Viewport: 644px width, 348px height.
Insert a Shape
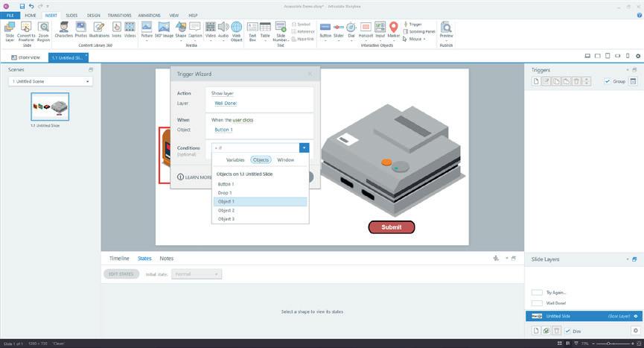click(x=181, y=30)
